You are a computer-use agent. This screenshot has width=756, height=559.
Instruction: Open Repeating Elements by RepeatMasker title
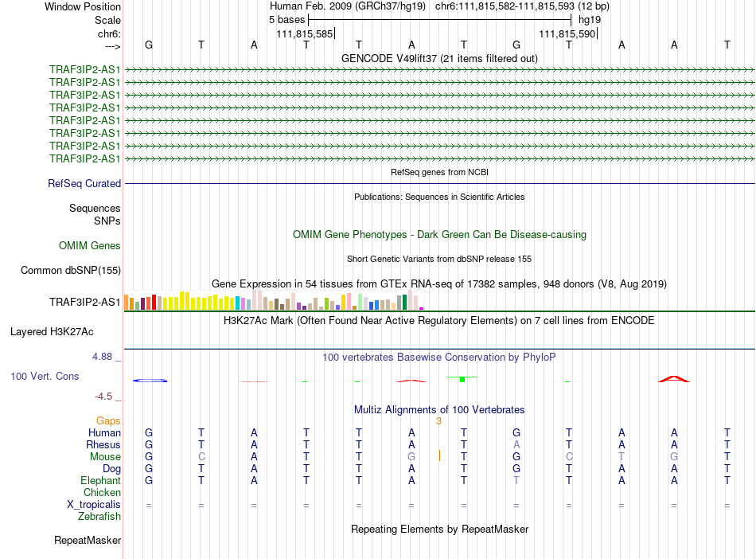coord(439,529)
